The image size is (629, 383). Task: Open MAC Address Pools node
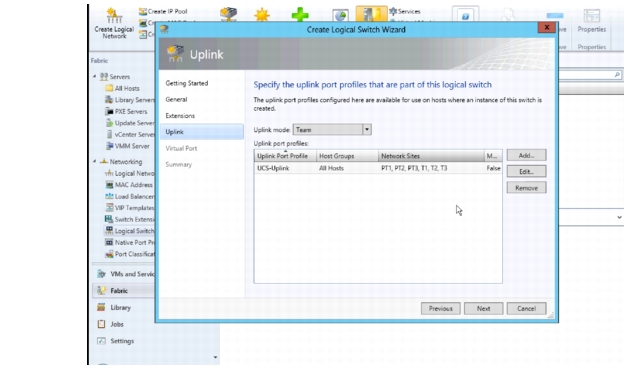[130, 185]
